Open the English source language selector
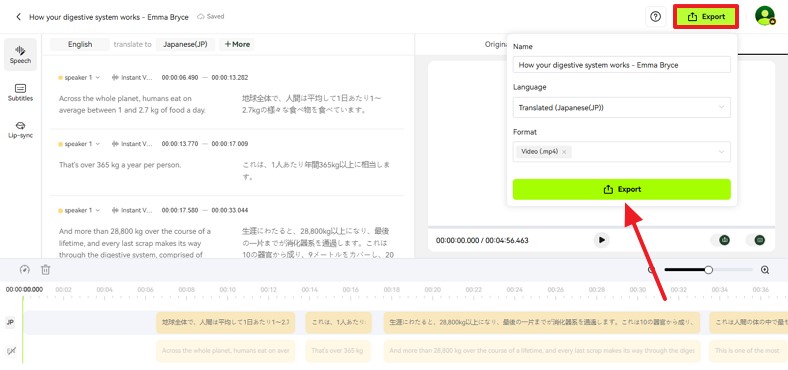The image size is (788, 370). (80, 44)
